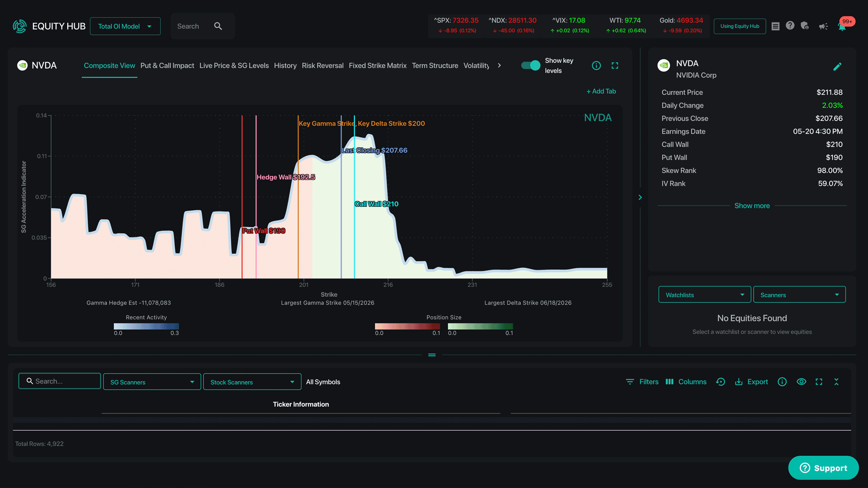
Task: Click the Last Closing $207.66 chart label
Action: 375,150
